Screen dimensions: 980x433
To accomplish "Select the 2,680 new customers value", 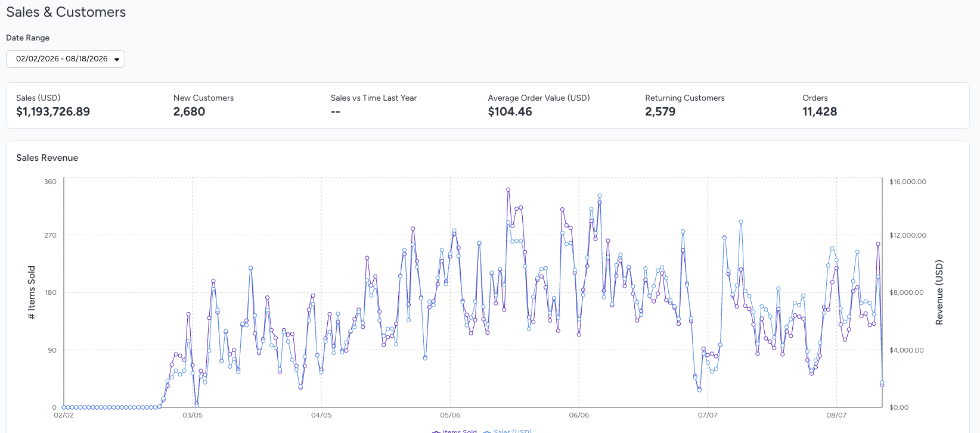I will click(189, 111).
